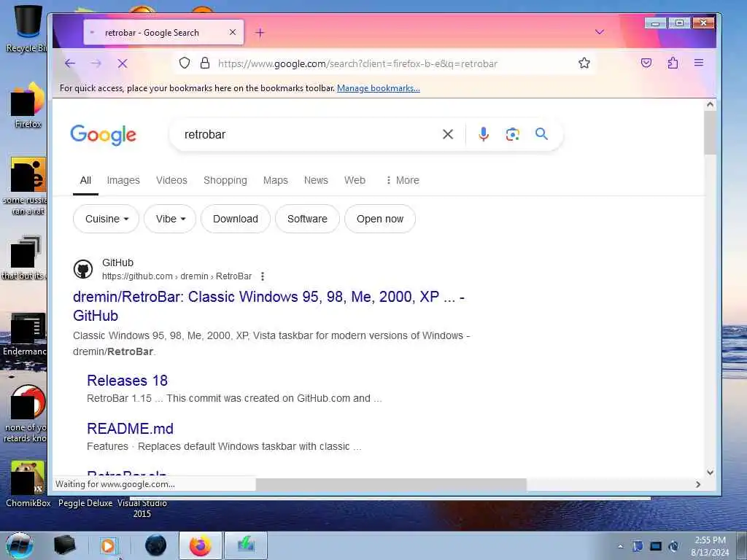Open the dark globe taskbar icon
Image resolution: width=747 pixels, height=560 pixels.
coord(156,545)
